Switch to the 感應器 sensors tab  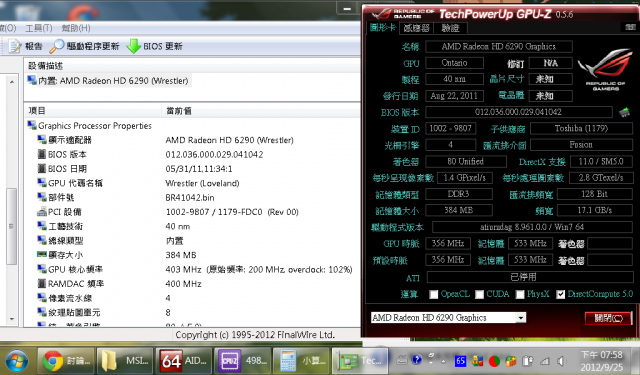coord(416,28)
